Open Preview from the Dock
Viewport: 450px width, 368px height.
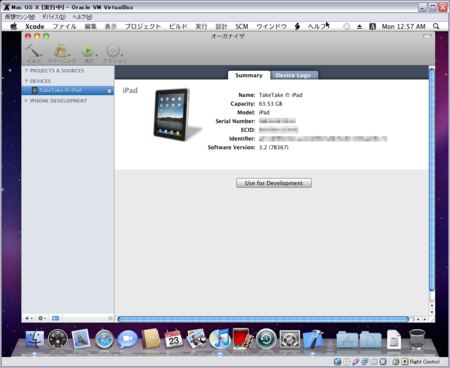[197, 339]
